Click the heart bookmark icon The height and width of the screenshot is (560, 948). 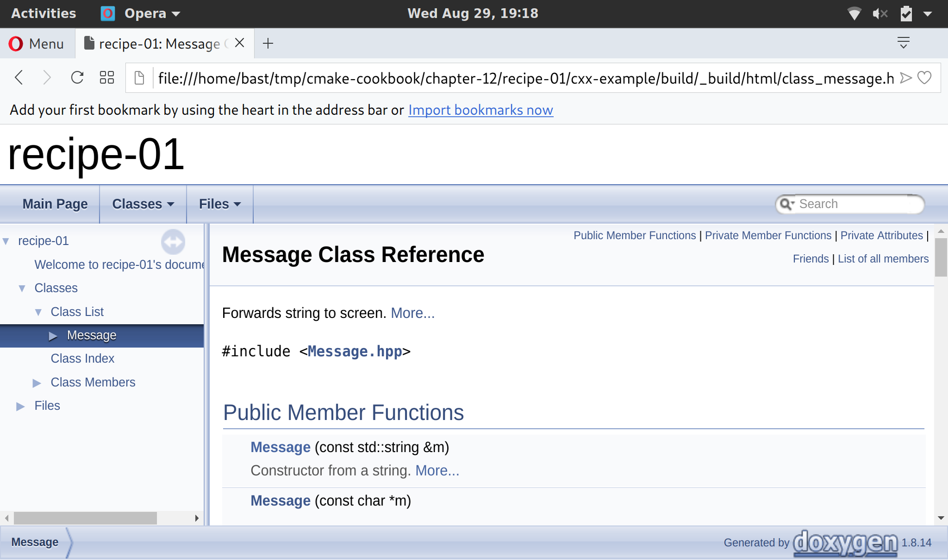924,78
